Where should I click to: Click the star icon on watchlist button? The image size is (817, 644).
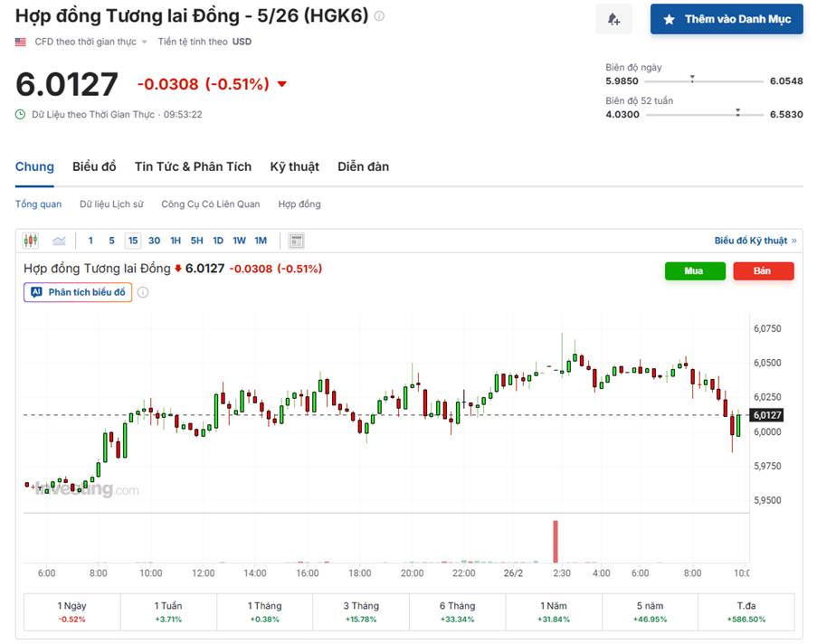(x=670, y=20)
